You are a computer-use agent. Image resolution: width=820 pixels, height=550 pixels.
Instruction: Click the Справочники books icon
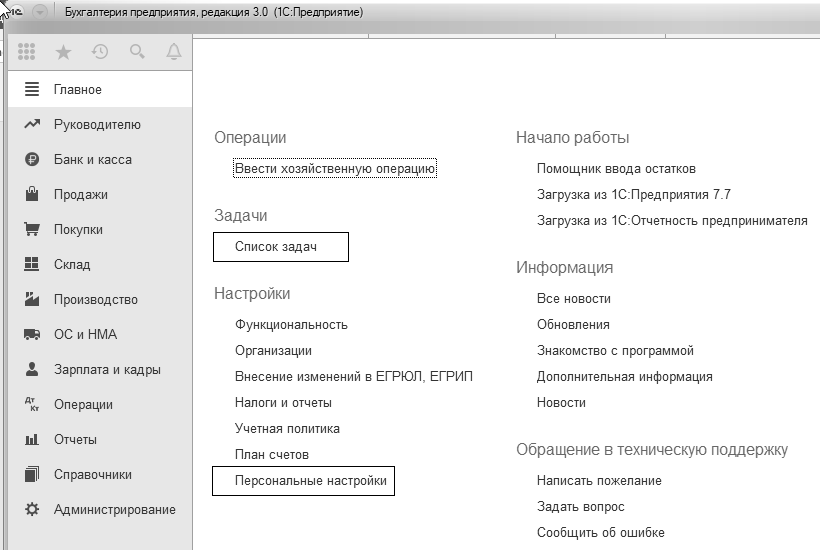point(32,474)
